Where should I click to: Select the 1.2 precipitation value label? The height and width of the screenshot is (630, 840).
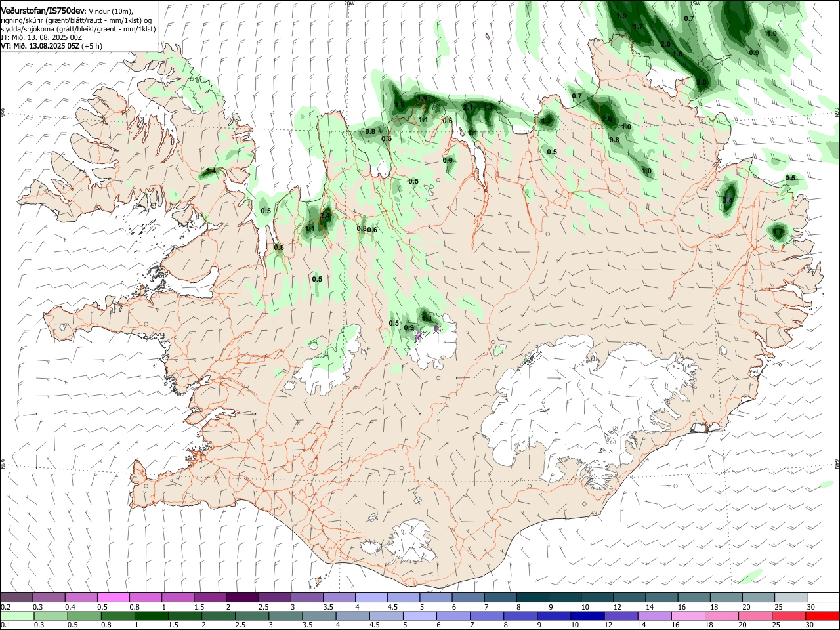click(x=546, y=121)
